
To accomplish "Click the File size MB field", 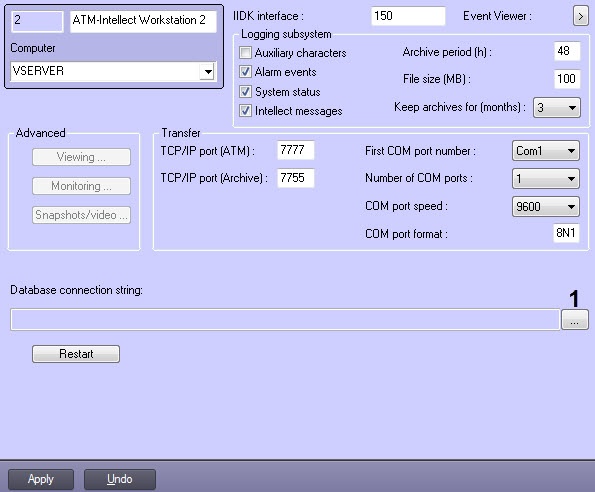I will (567, 79).
